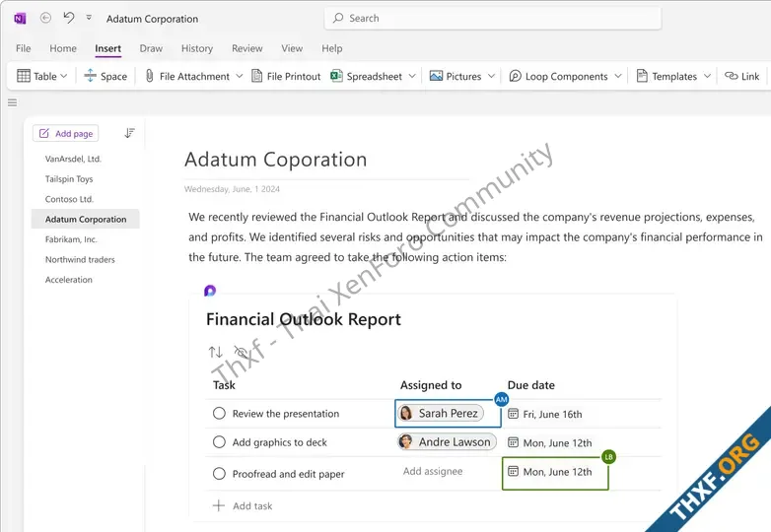Open the Fabrikam, Inc. page

pos(71,239)
